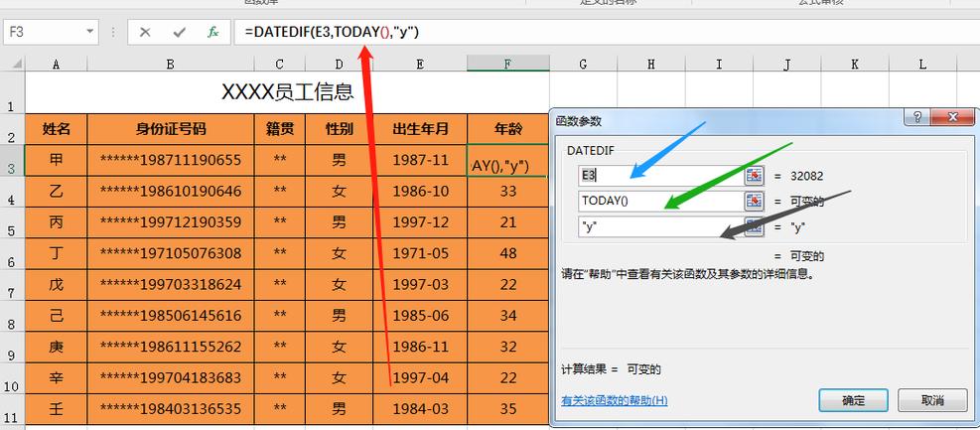Click the 性别 header cell
Image resolution: width=980 pixels, height=430 pixels.
coord(339,129)
